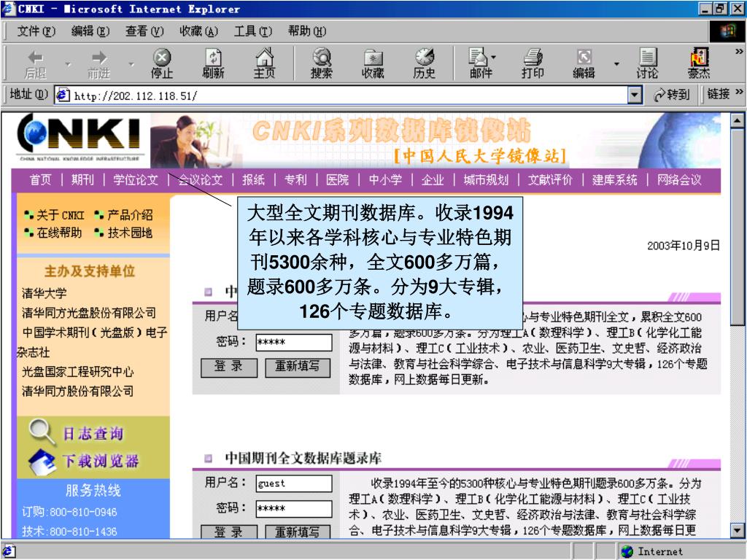Click the upper 登录 login button
The height and width of the screenshot is (560, 747).
229,367
